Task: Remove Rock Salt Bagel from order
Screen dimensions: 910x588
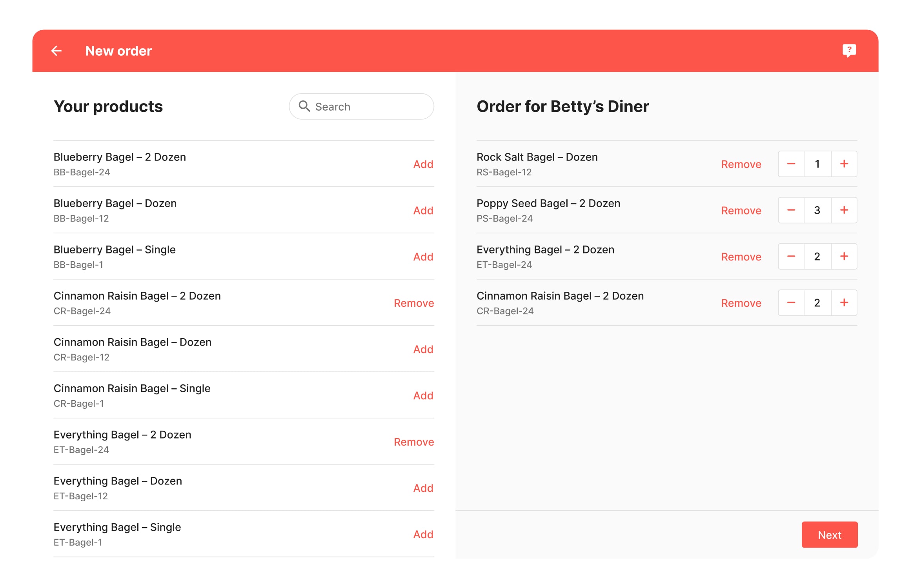Action: click(x=741, y=164)
